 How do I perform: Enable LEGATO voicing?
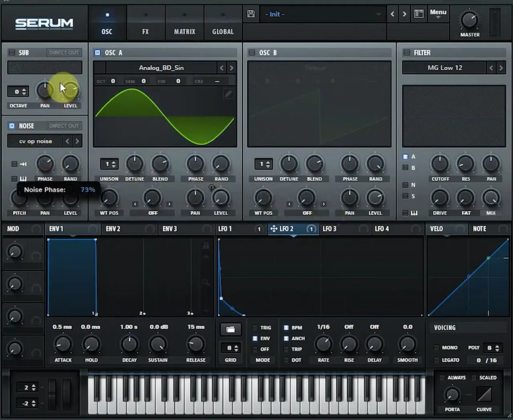pos(436,360)
